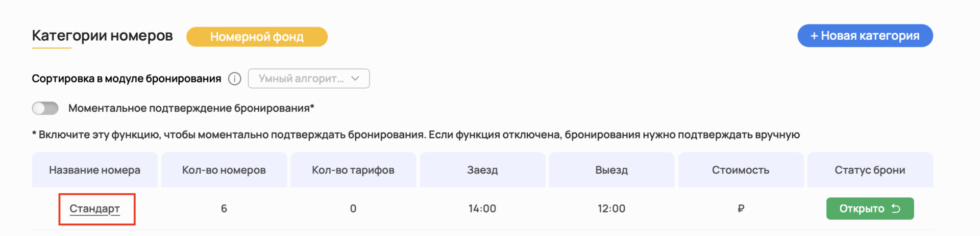Click the revert arrow icon in Открыто
Image resolution: width=980 pixels, height=236 pixels.
pos(896,208)
